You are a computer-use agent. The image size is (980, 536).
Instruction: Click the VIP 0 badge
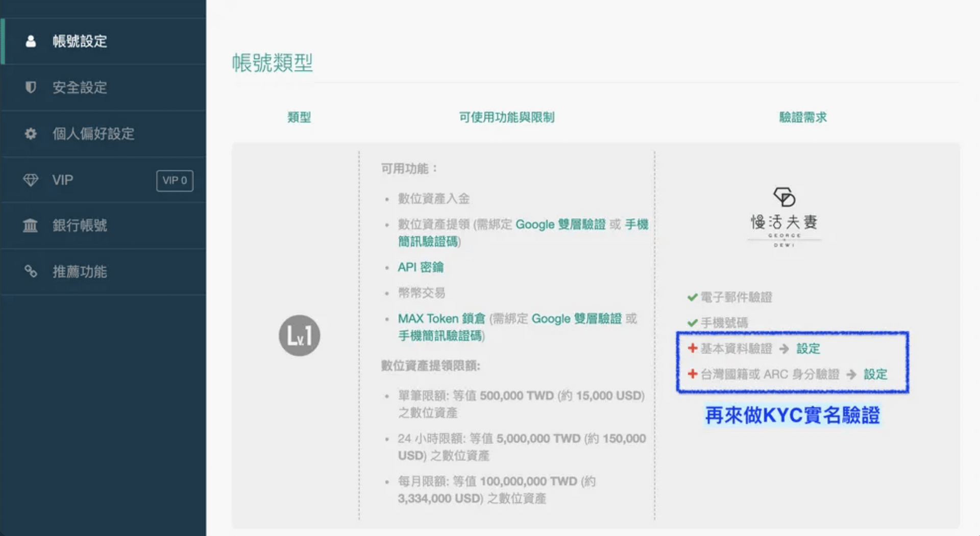point(175,181)
